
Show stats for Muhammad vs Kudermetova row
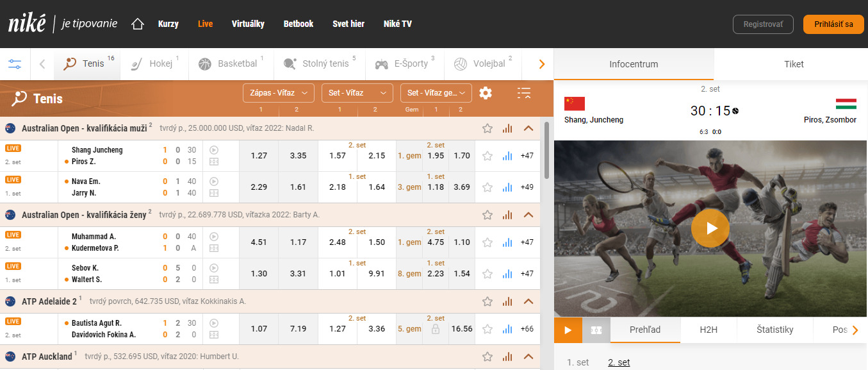tap(507, 242)
